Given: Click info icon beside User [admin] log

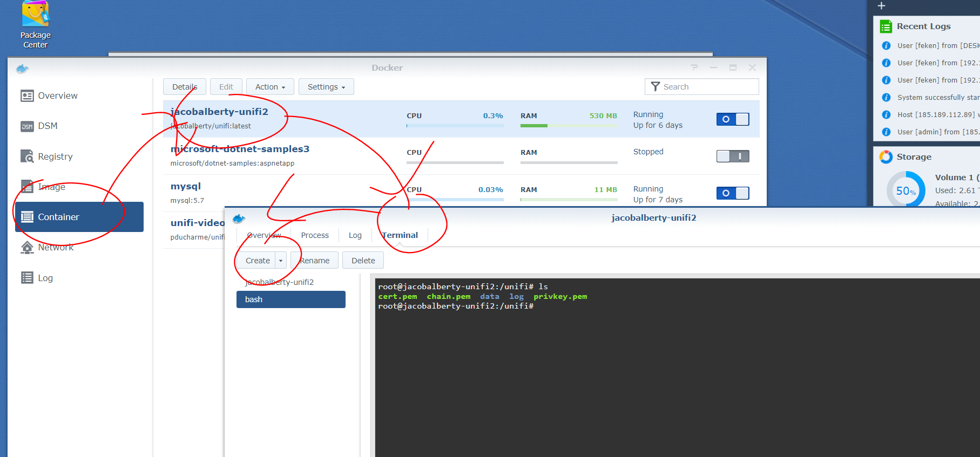Looking at the screenshot, I should click(x=886, y=132).
